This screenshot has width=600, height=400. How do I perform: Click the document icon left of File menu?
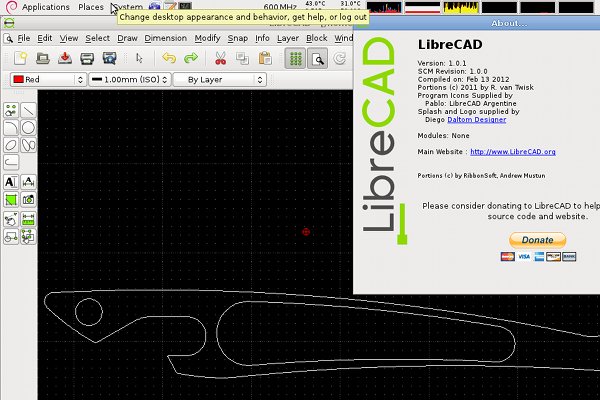[x=8, y=38]
